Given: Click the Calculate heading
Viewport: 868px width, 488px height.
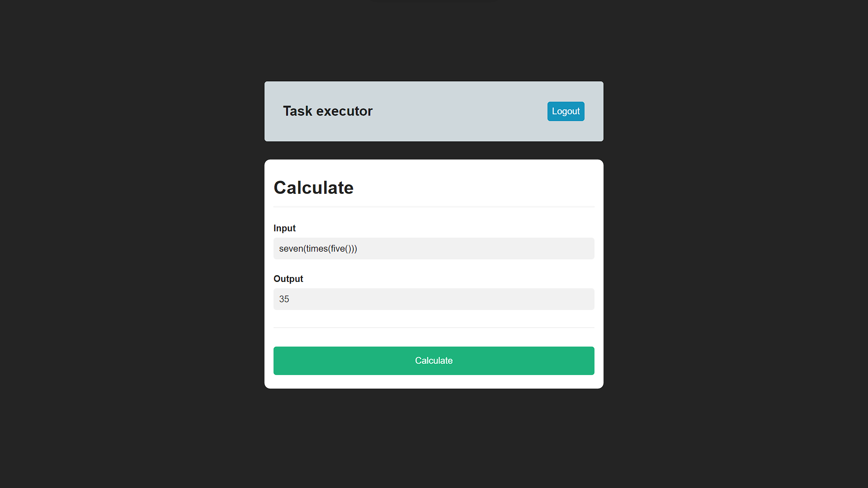Looking at the screenshot, I should tap(313, 187).
